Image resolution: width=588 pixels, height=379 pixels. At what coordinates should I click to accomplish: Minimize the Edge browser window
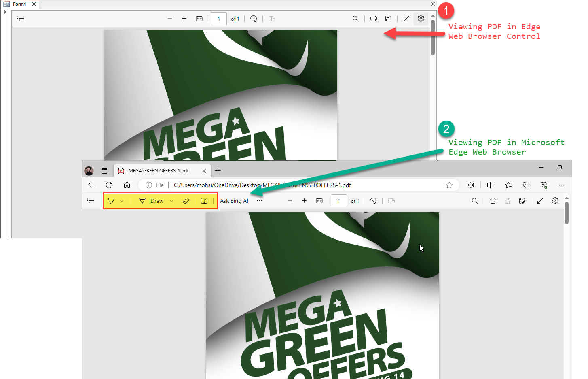point(541,167)
